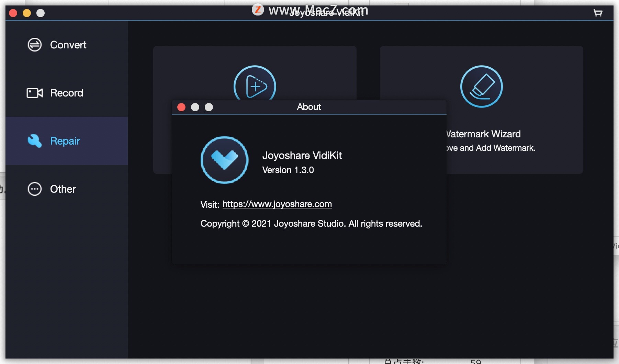Screen dimensions: 619x364
Task: Select the Repair section
Action: [x=67, y=141]
